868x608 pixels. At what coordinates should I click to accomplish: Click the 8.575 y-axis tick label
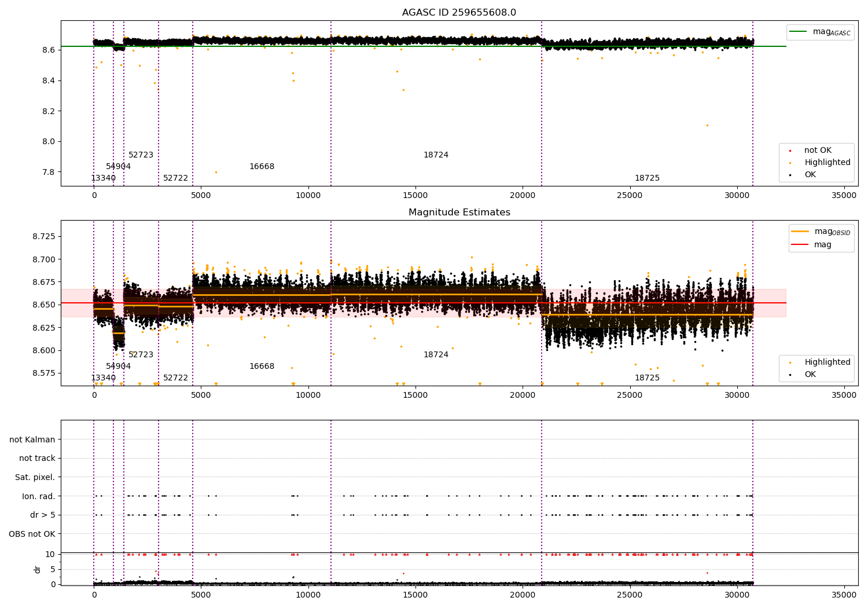[43, 373]
